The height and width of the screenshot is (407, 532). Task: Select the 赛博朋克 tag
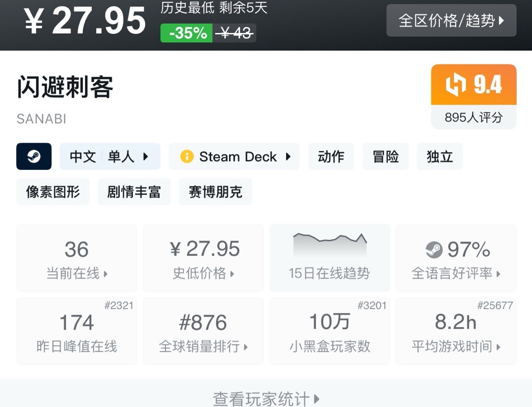point(215,191)
